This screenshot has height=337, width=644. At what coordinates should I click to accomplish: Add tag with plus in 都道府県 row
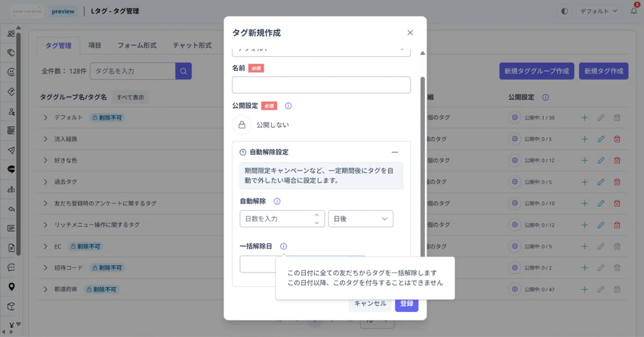[584, 289]
